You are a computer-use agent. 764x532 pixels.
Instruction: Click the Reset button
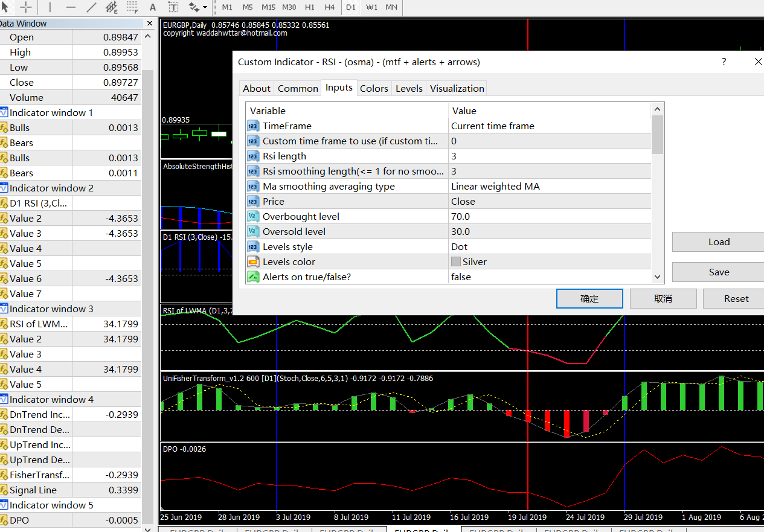736,298
